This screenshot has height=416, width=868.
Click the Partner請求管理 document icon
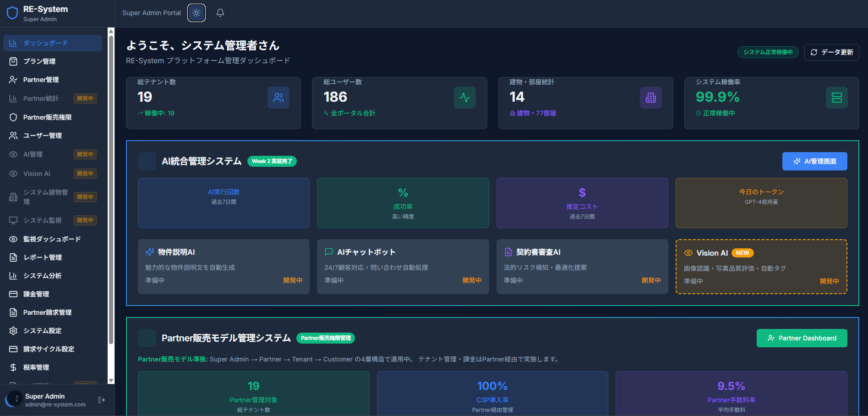(13, 312)
